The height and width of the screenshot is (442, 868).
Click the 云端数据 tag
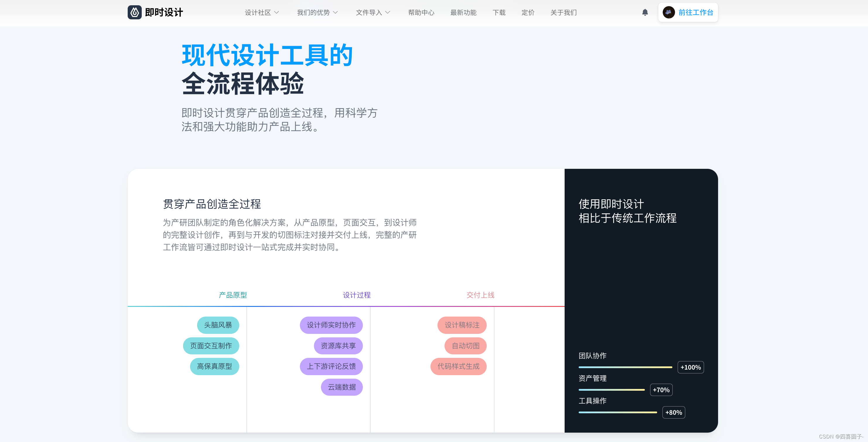tap(342, 387)
